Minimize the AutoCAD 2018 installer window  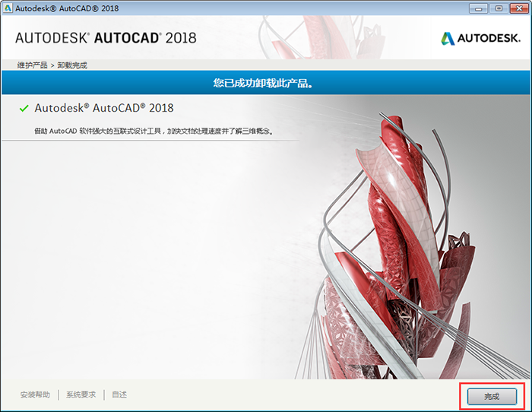478,8
